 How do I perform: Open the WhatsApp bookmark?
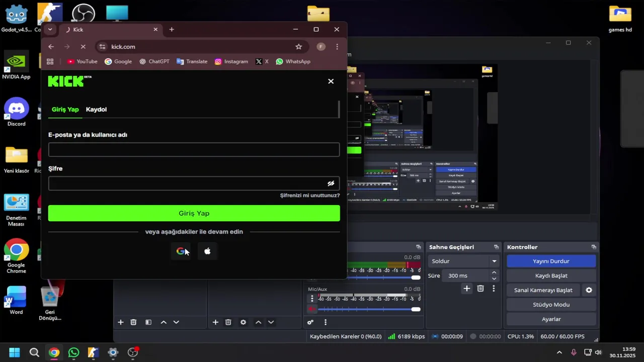pos(293,61)
